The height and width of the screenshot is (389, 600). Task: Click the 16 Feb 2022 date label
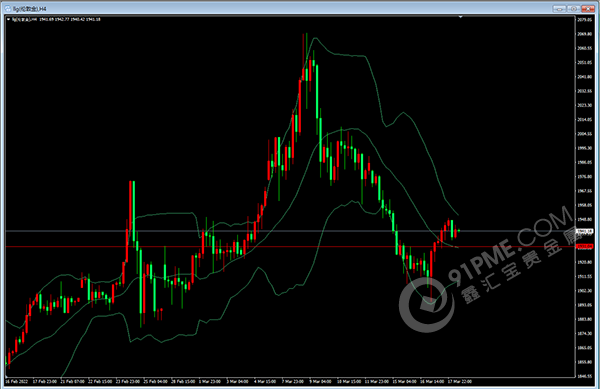point(16,381)
